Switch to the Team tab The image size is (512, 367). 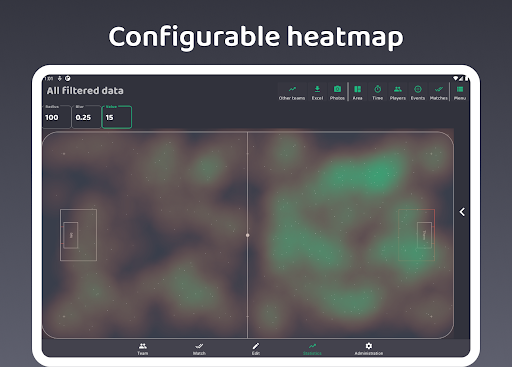point(143,349)
